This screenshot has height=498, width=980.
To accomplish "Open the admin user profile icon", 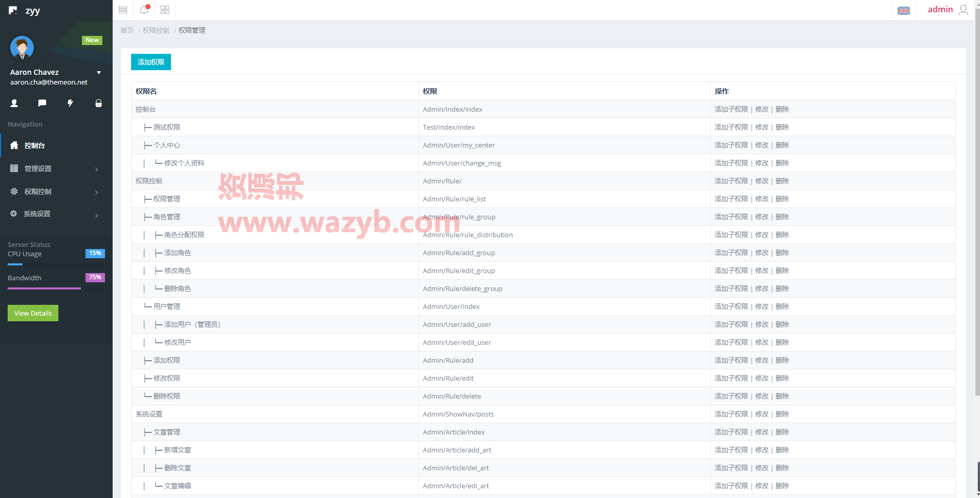I will click(x=963, y=10).
